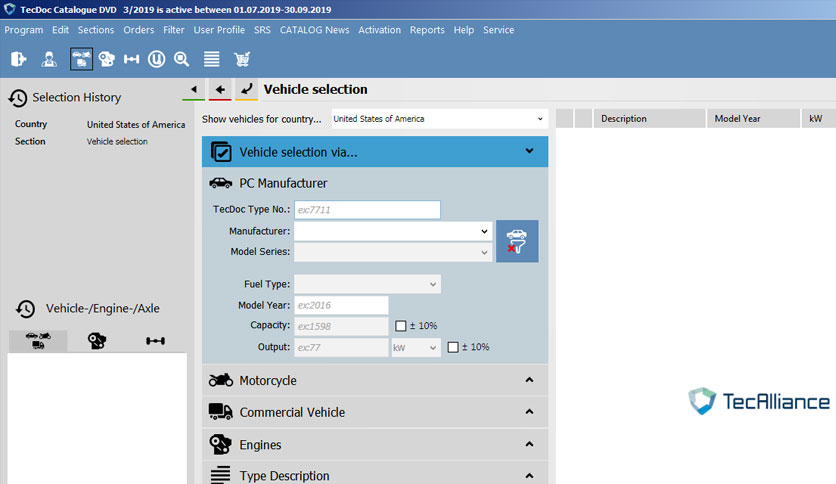The width and height of the screenshot is (836, 484).
Task: Click the PC Manufacturer car icon
Action: pos(221,183)
